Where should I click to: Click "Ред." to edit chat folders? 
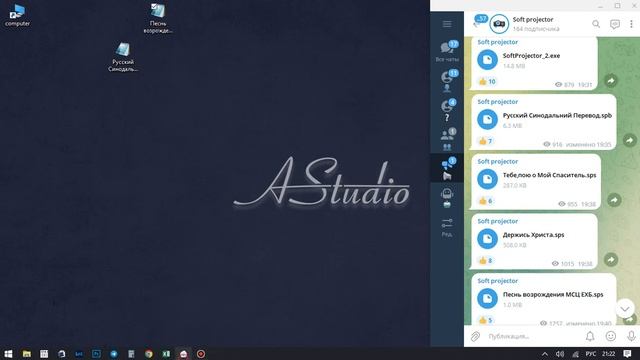[447, 228]
